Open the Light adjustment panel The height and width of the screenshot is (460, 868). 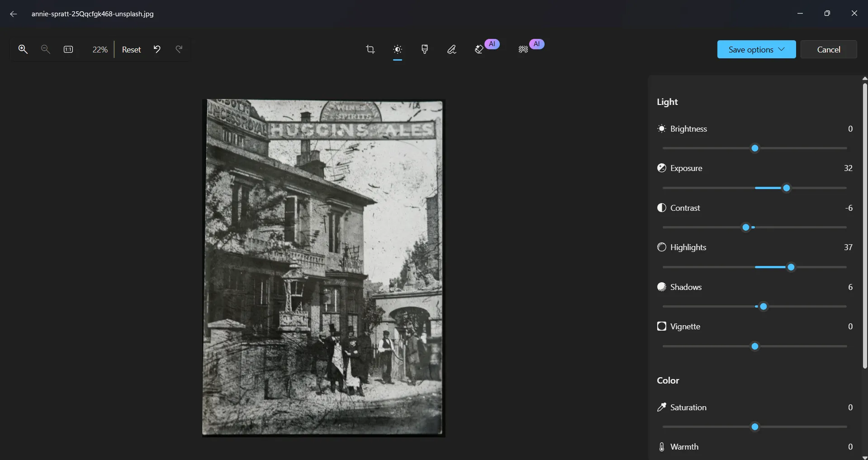pos(397,49)
